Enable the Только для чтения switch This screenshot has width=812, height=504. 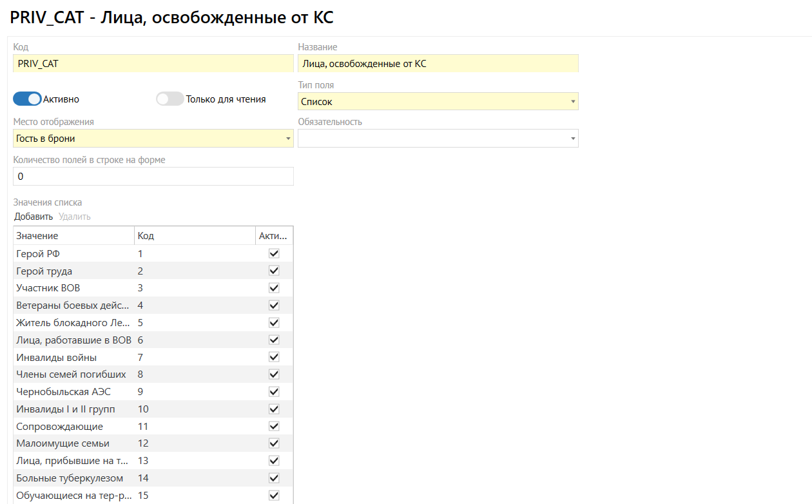(170, 99)
